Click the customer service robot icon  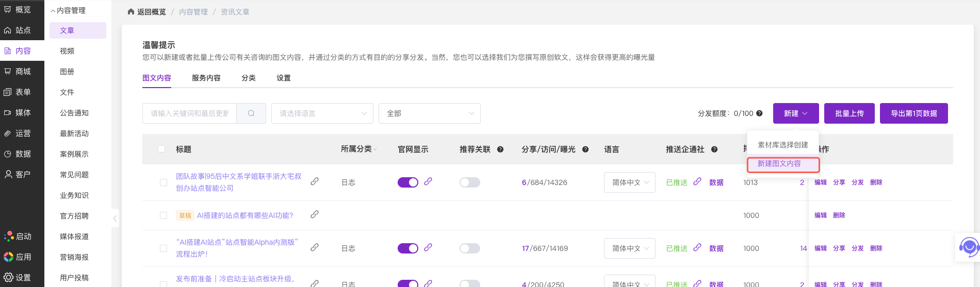969,247
